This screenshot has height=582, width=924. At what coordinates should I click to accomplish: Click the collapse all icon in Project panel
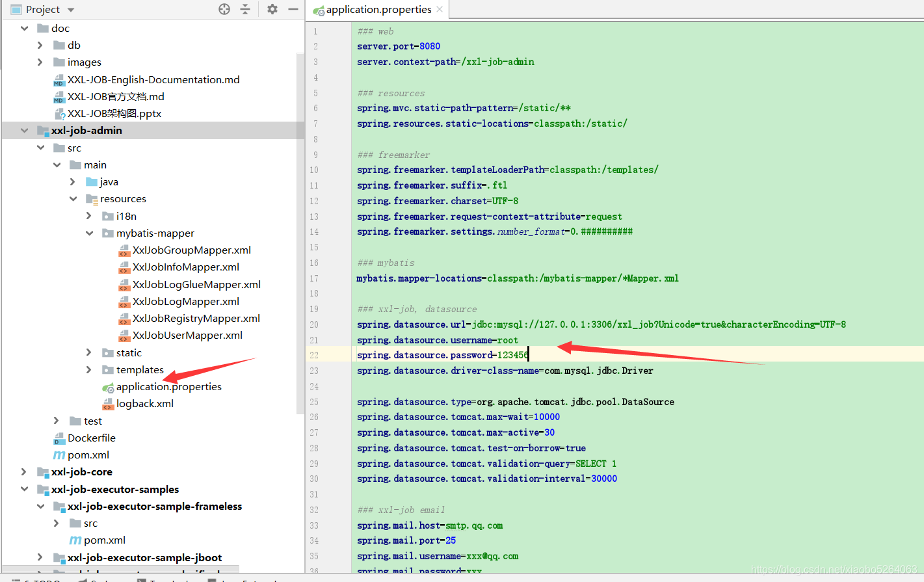click(245, 9)
